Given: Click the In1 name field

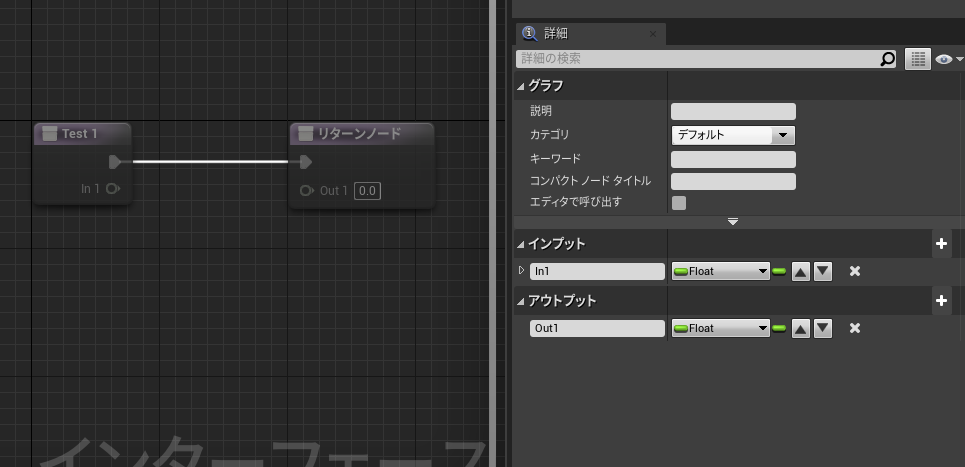Looking at the screenshot, I should click(597, 271).
